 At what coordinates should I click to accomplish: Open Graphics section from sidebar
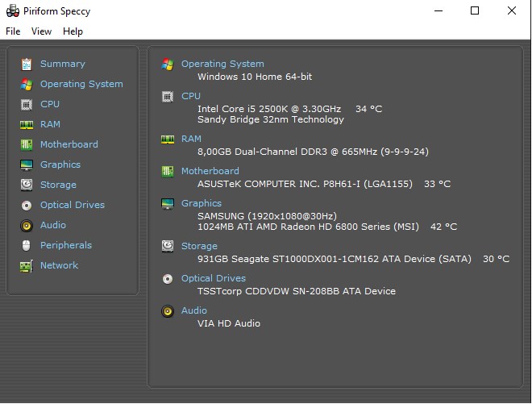point(60,165)
